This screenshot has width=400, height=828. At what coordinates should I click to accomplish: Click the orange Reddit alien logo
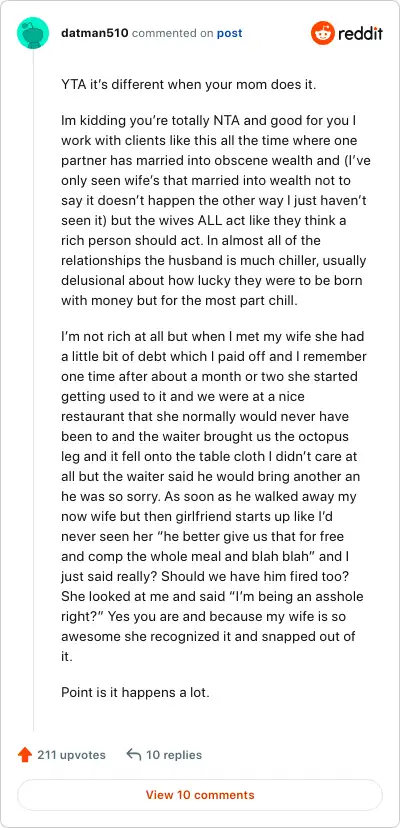coord(321,33)
